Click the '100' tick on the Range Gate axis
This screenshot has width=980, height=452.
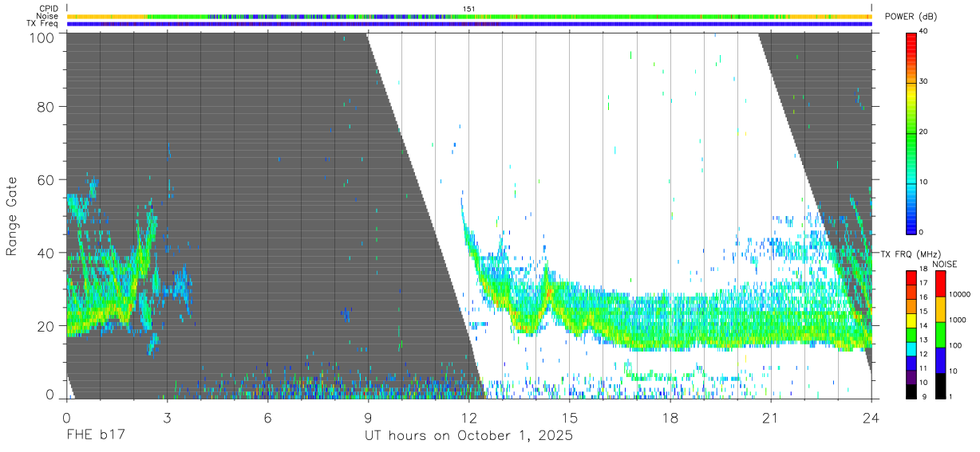(x=43, y=37)
